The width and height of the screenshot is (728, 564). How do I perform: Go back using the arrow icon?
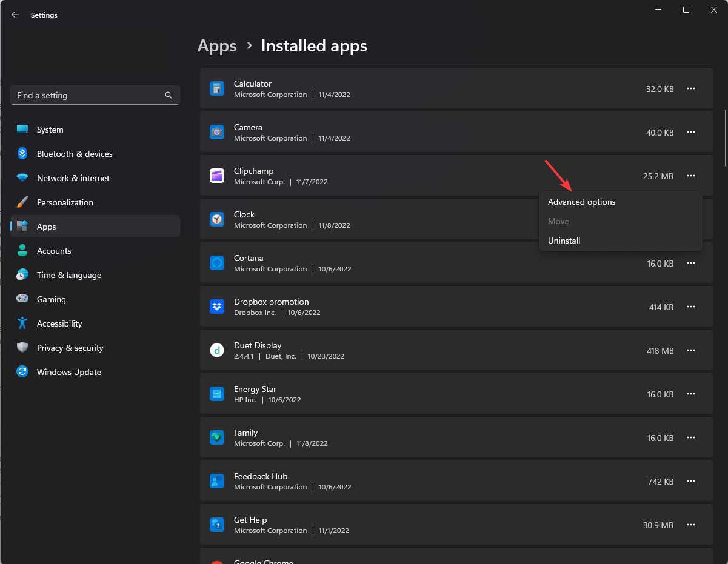[x=15, y=15]
